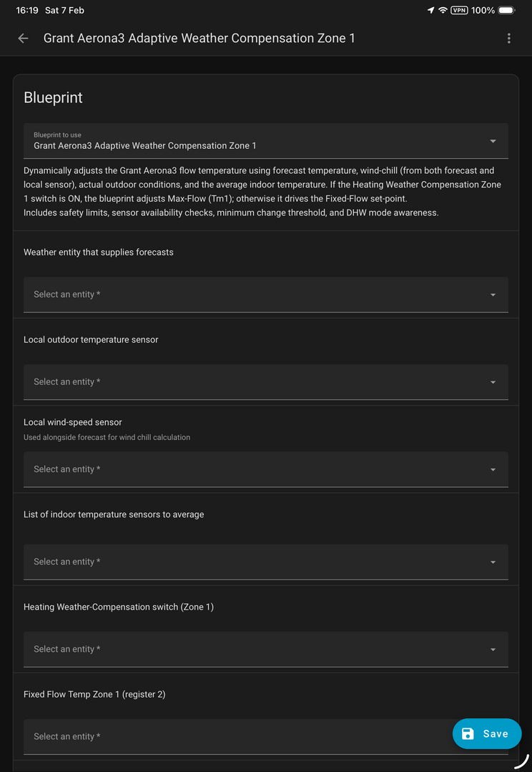Tap the Wi-Fi status icon

(443, 11)
